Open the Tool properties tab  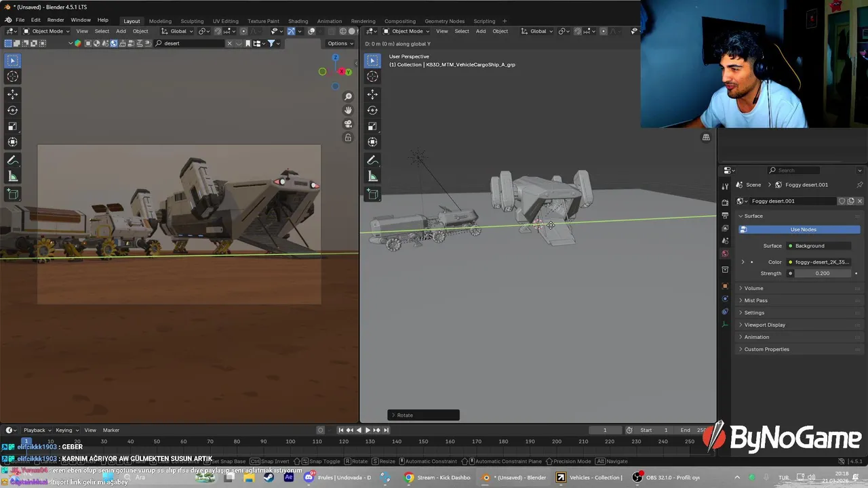point(725,186)
